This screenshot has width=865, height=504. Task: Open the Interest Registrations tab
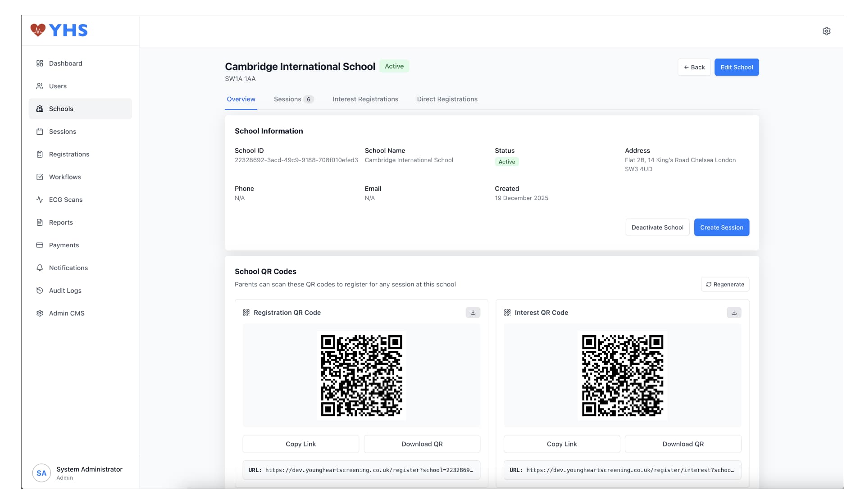pyautogui.click(x=365, y=99)
